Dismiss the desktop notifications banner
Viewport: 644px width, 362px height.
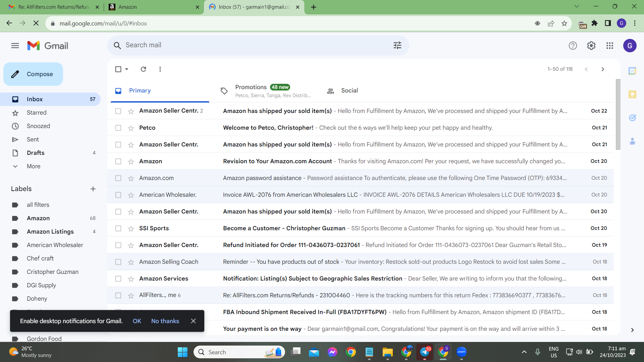pos(193,321)
